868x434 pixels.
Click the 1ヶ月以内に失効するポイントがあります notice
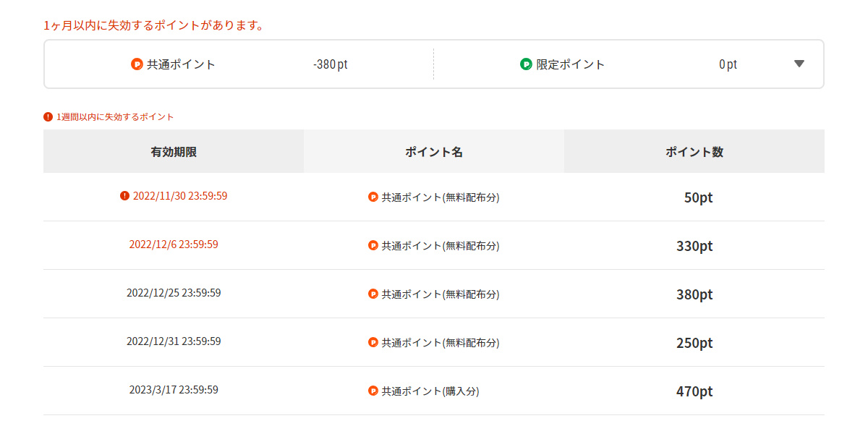point(153,25)
